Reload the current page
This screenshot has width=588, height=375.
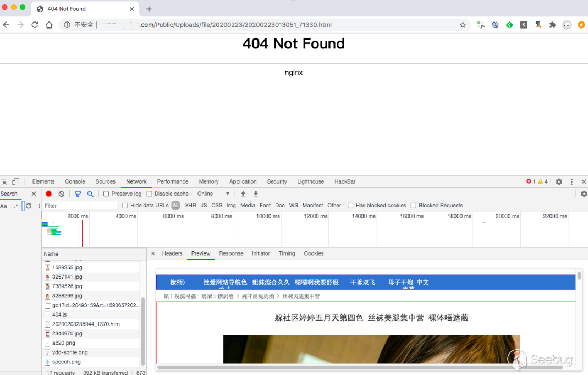click(x=35, y=25)
